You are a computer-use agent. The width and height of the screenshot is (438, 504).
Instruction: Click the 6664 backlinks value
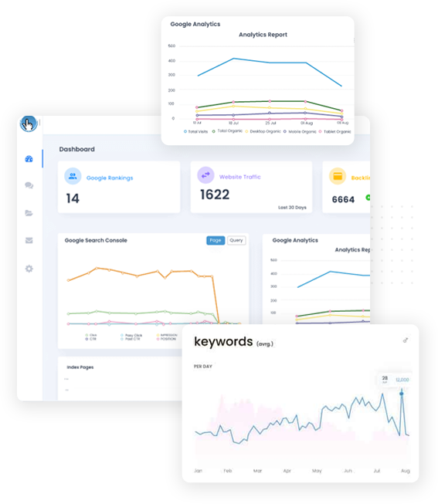pos(343,200)
